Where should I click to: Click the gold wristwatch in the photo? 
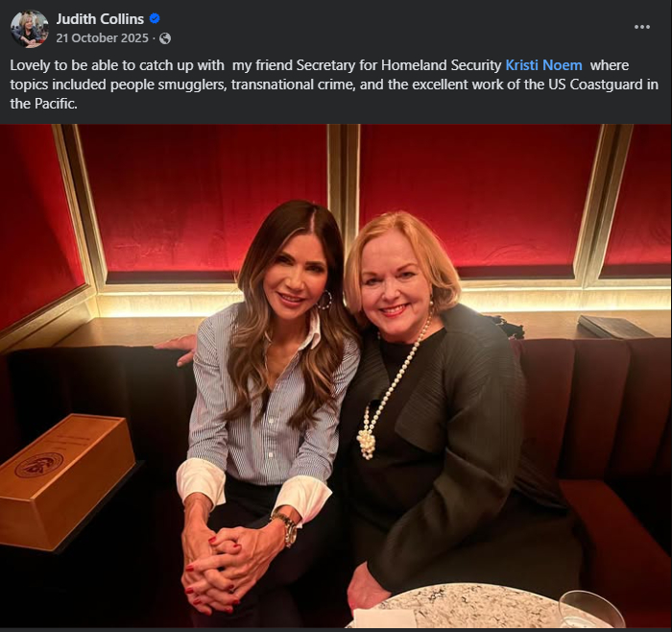(x=286, y=528)
